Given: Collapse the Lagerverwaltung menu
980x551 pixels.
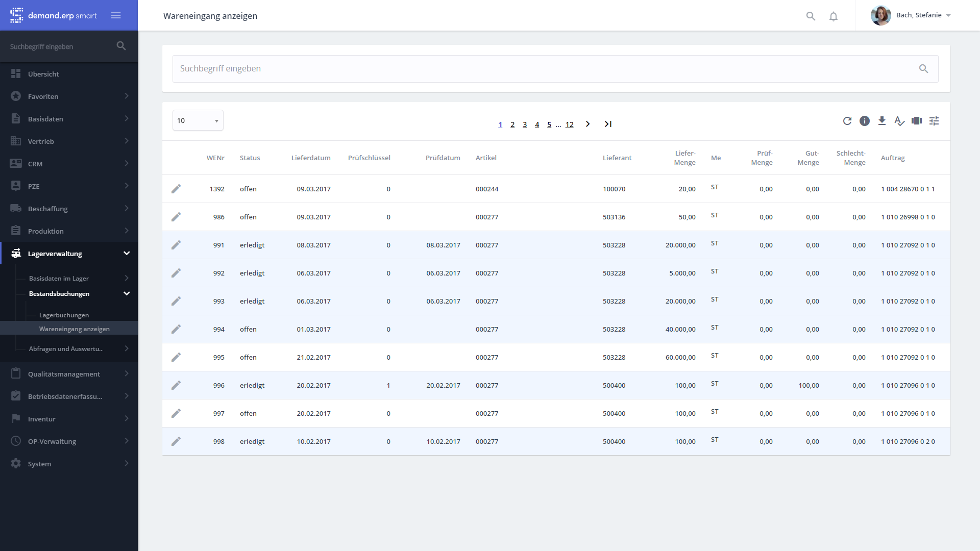Looking at the screenshot, I should (x=127, y=254).
